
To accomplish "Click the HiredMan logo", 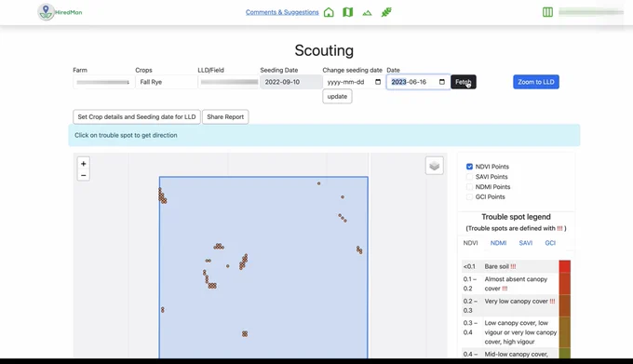I will point(60,12).
